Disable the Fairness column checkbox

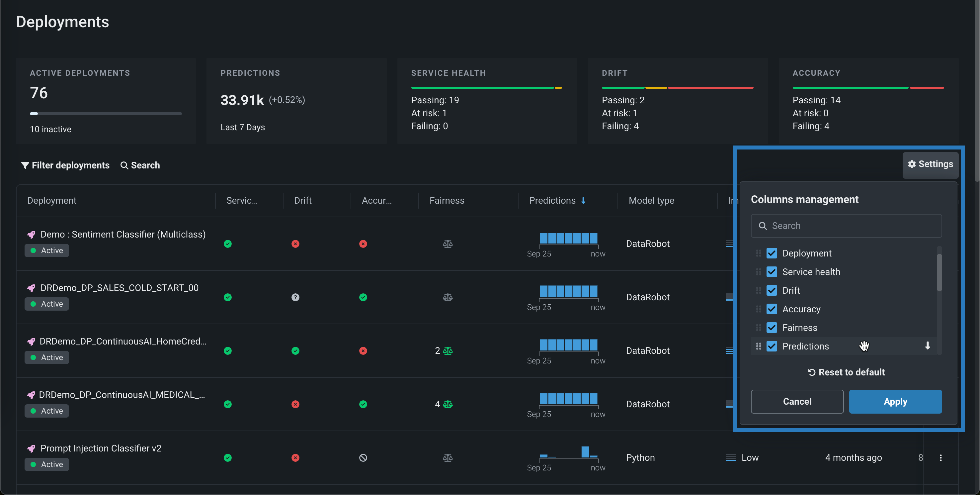[x=772, y=328]
